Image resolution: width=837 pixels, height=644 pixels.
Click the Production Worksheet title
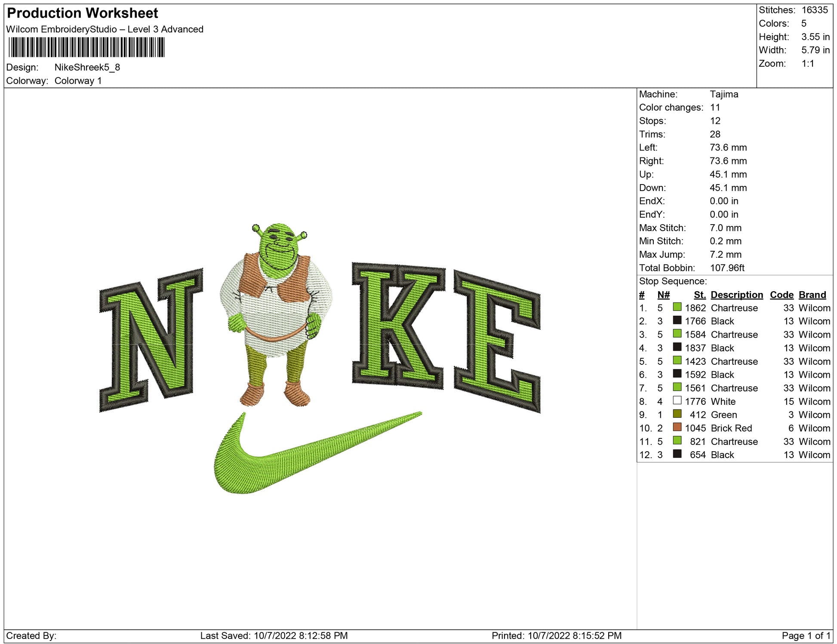[83, 13]
